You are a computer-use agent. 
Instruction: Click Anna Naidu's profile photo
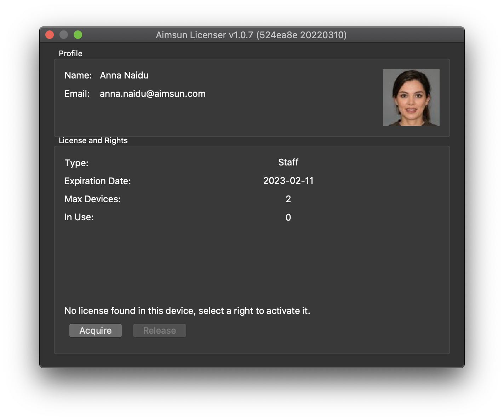[411, 98]
